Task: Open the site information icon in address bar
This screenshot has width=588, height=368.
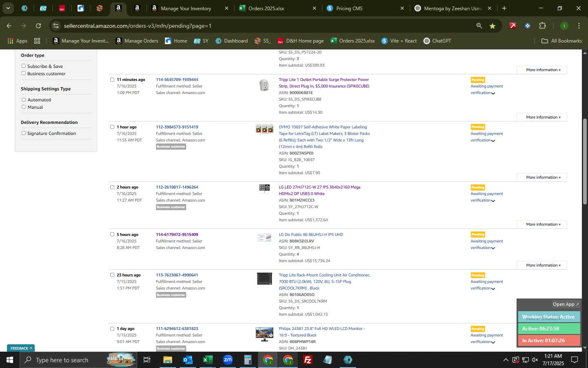Action: pos(56,26)
